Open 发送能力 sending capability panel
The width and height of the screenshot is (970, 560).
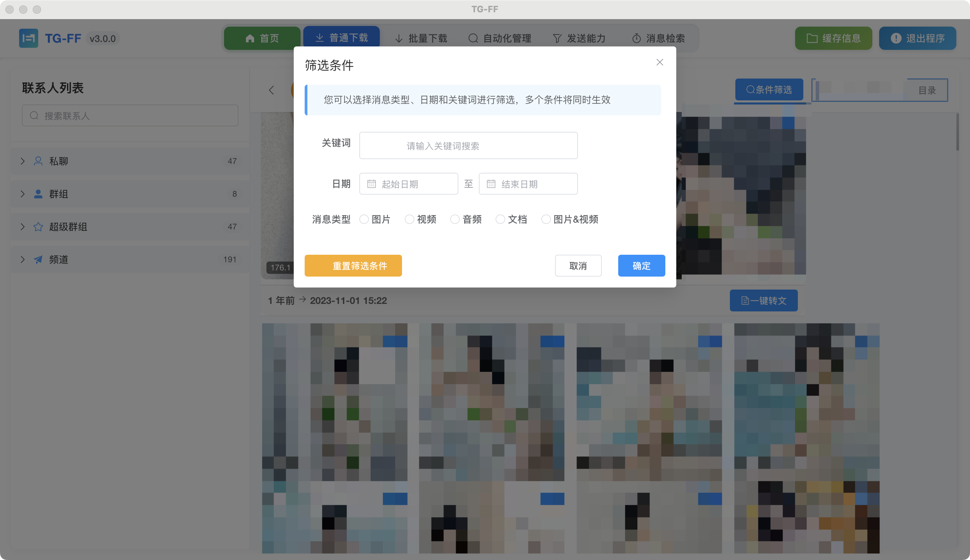click(579, 38)
